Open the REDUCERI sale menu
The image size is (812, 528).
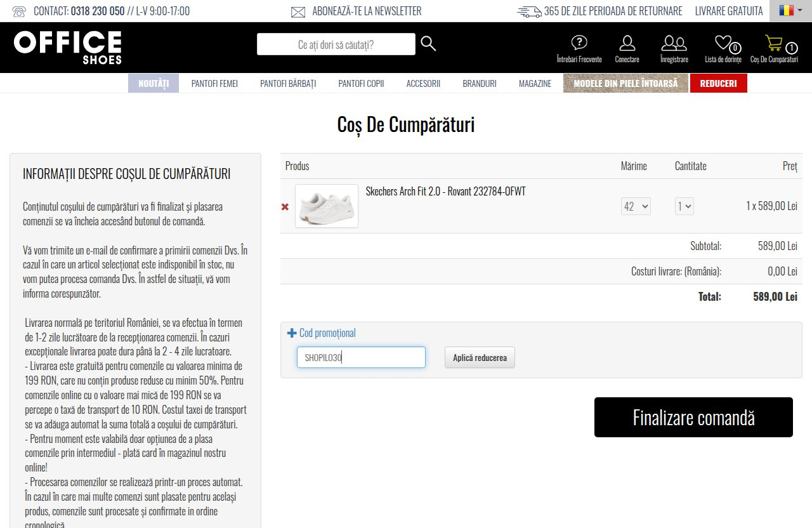[x=719, y=83]
